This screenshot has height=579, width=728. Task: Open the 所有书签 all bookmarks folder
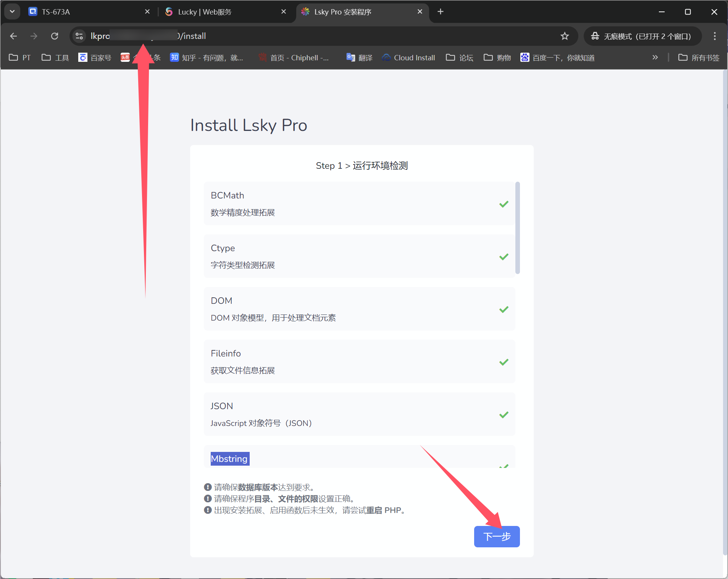(x=699, y=58)
